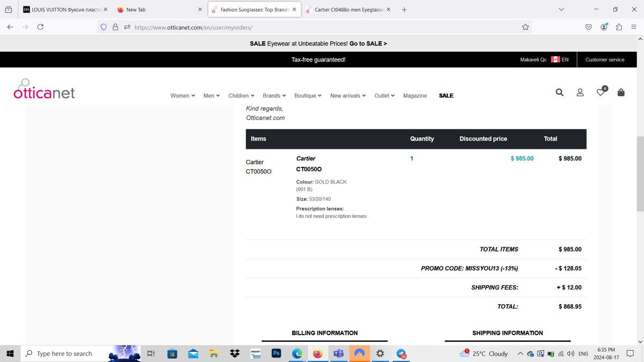Open the Magazine menu item
The image size is (644, 362).
coord(415,95)
